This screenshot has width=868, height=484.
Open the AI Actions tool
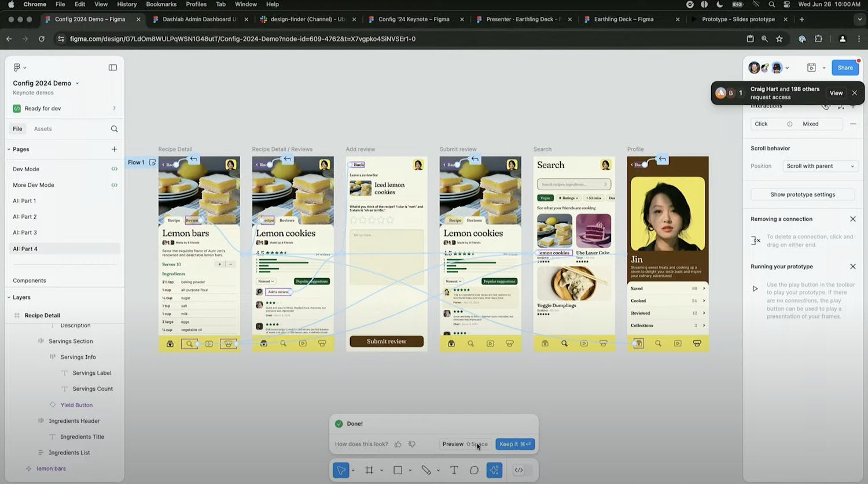coord(494,470)
